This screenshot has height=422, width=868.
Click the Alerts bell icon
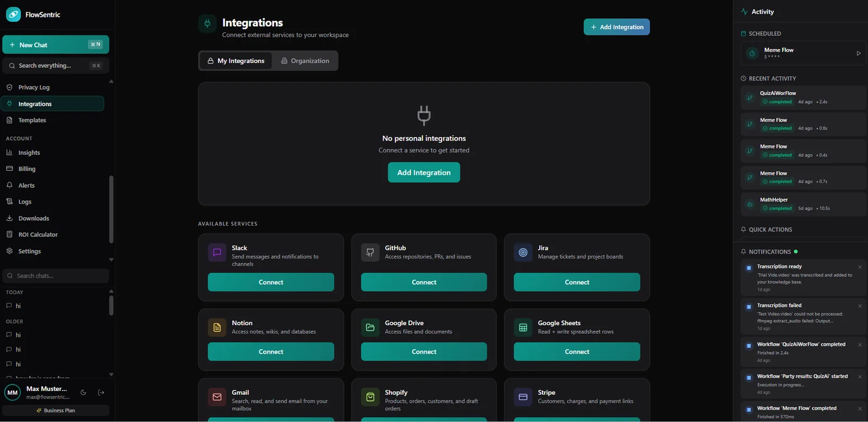click(9, 185)
